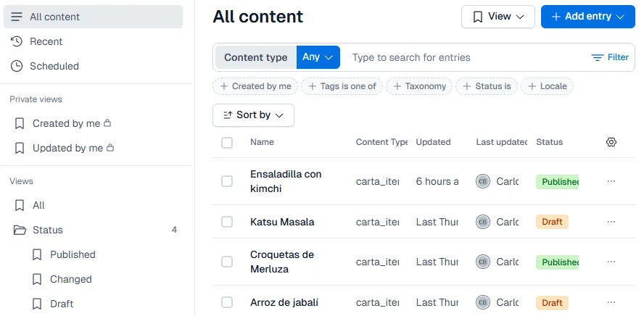The height and width of the screenshot is (316, 644).
Task: Open the Filter options
Action: point(610,57)
